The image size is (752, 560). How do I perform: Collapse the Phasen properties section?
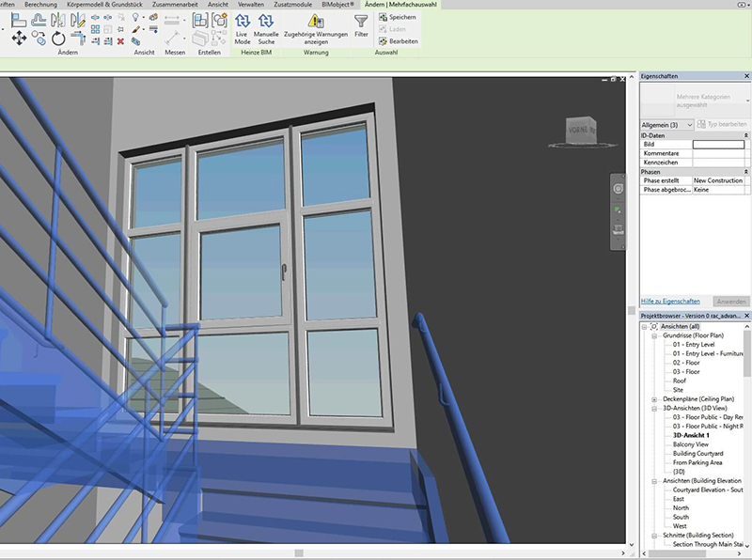[745, 172]
